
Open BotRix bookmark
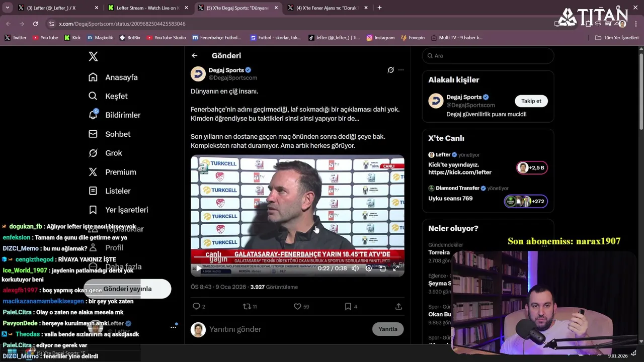(130, 38)
